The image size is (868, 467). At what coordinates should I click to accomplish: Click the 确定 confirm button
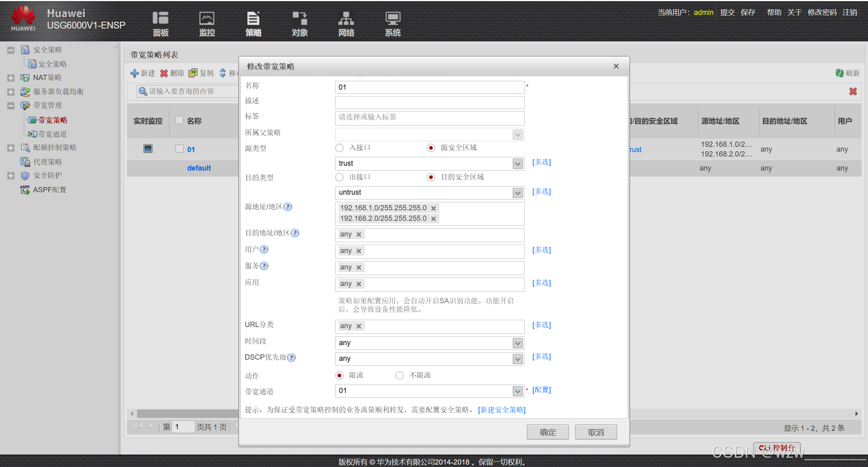coord(547,432)
